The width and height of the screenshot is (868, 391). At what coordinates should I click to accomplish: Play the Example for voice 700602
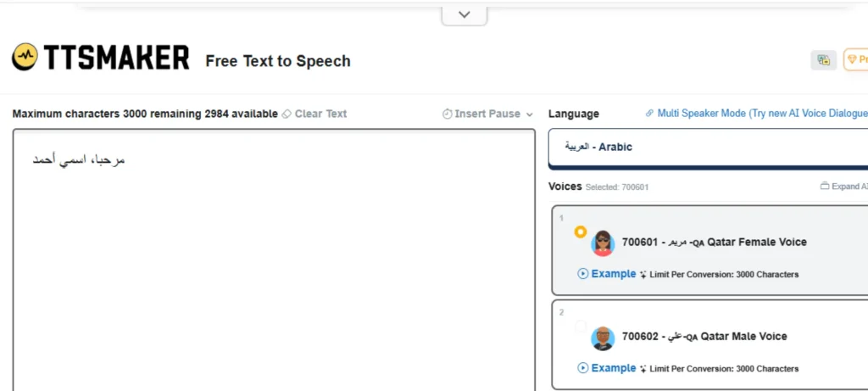point(607,368)
